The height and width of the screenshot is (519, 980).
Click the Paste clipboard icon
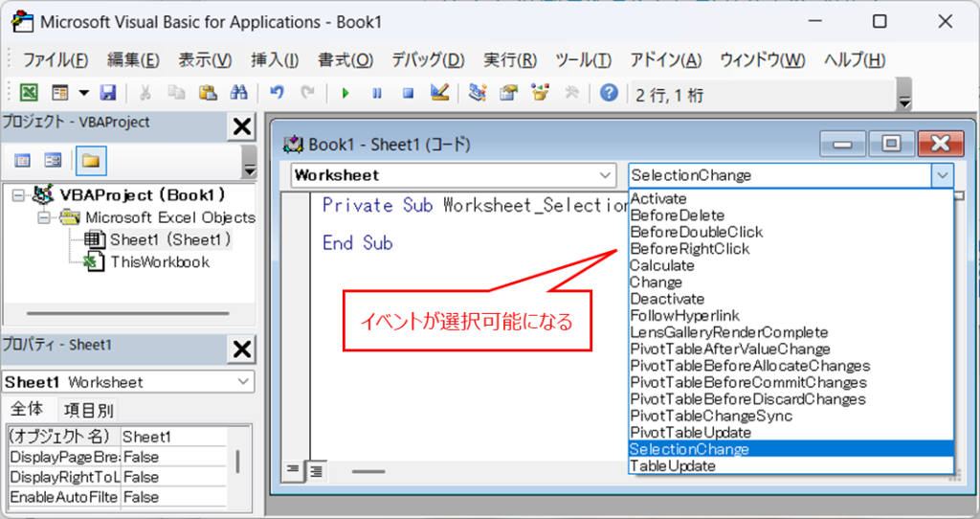coord(208,94)
